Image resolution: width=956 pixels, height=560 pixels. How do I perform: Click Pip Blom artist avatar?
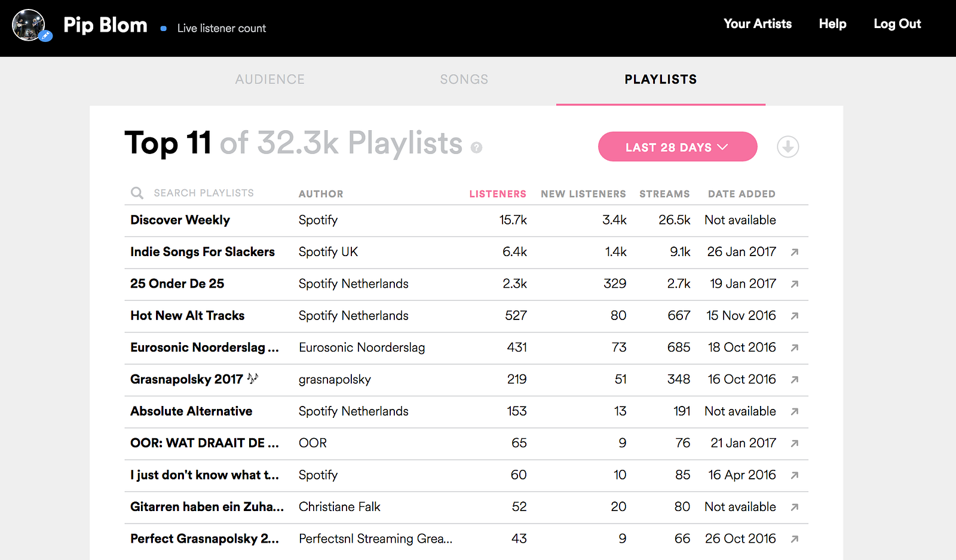(x=29, y=26)
